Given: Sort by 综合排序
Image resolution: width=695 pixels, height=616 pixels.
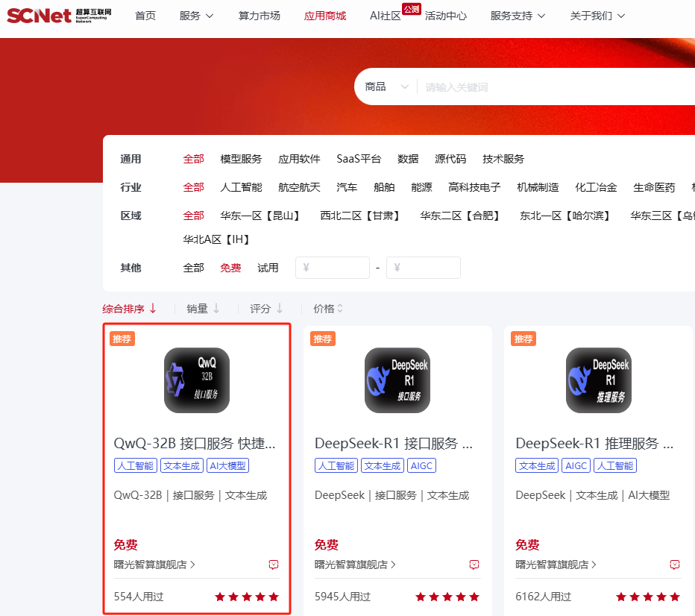Looking at the screenshot, I should (129, 309).
